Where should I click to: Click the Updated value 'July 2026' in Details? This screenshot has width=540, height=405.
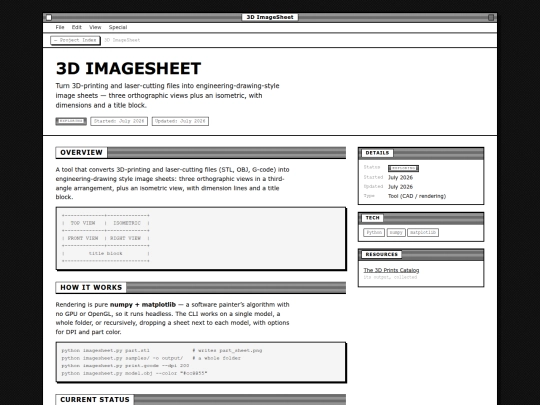pos(400,187)
